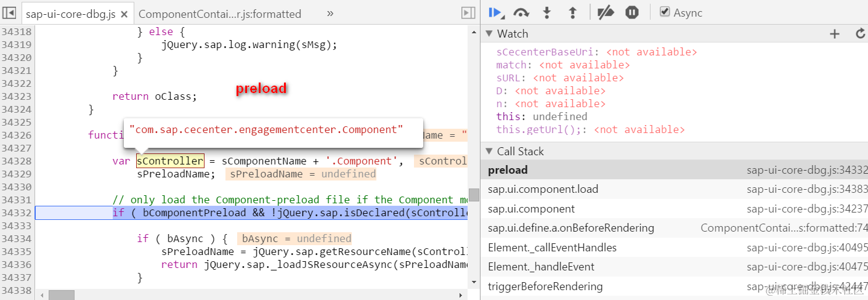Uncheck the Async checkbox
Screen dimensions: 868x300
[x=665, y=12]
